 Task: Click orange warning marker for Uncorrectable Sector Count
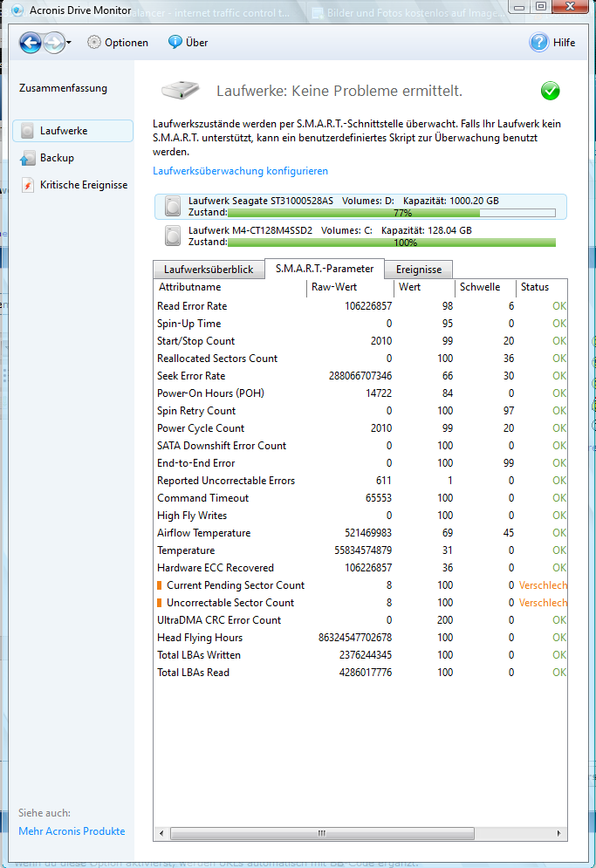point(160,602)
